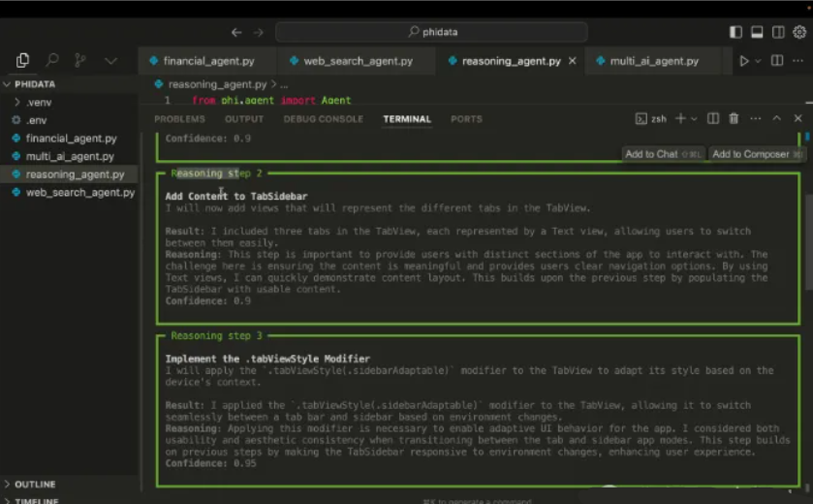Click reasoning_agent.py breadcrumb
Image resolution: width=813 pixels, height=504 pixels.
coord(217,84)
